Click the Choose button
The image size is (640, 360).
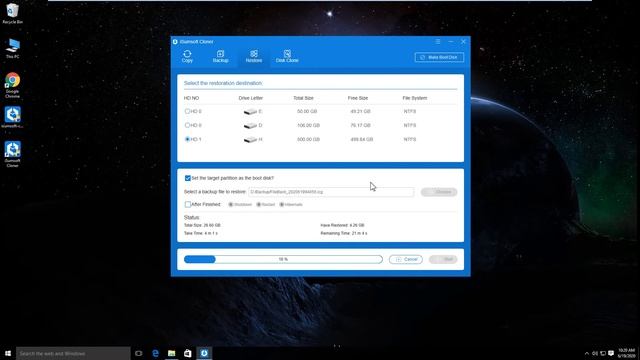(x=439, y=192)
